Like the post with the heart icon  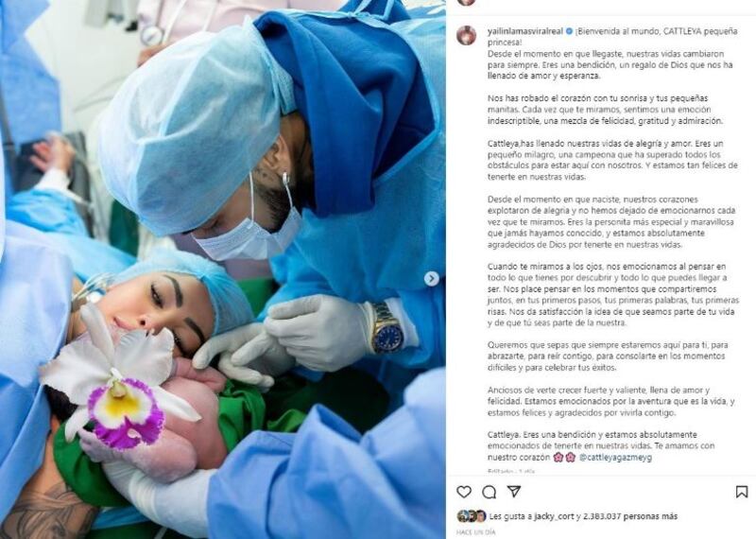464,492
